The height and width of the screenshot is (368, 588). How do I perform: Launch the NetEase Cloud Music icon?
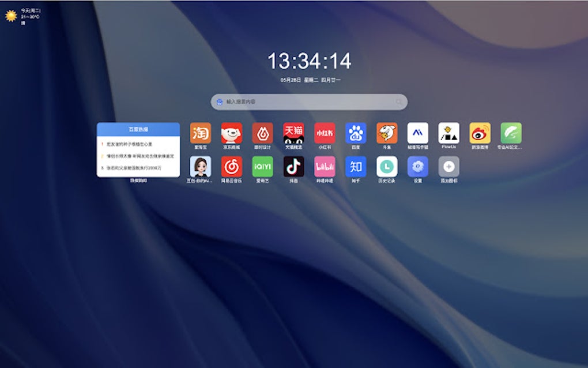pos(231,167)
